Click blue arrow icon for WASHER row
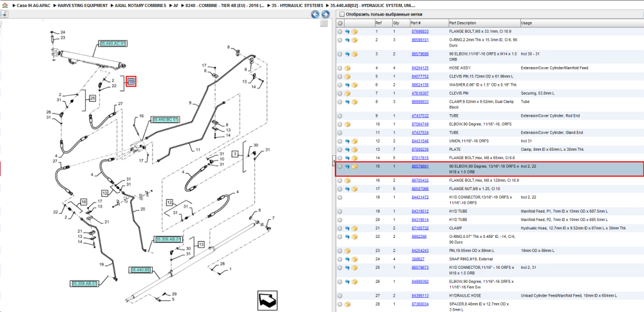The height and width of the screenshot is (312, 644). click(x=347, y=85)
